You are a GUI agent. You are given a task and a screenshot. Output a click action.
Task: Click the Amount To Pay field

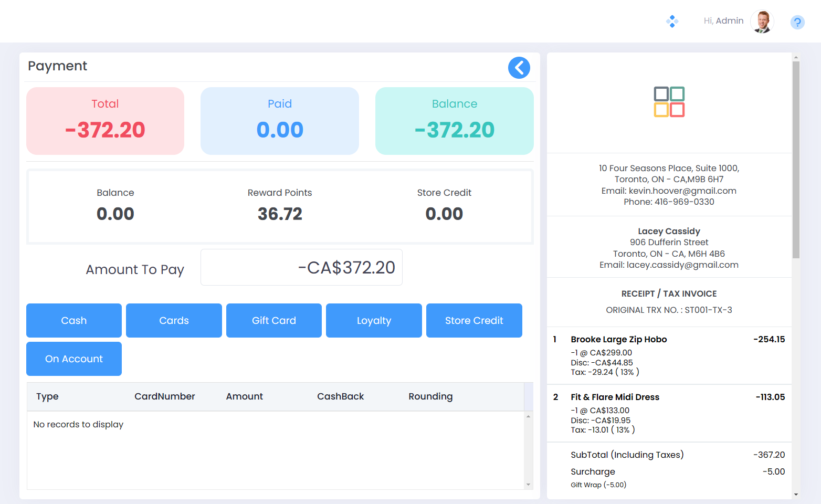(301, 267)
